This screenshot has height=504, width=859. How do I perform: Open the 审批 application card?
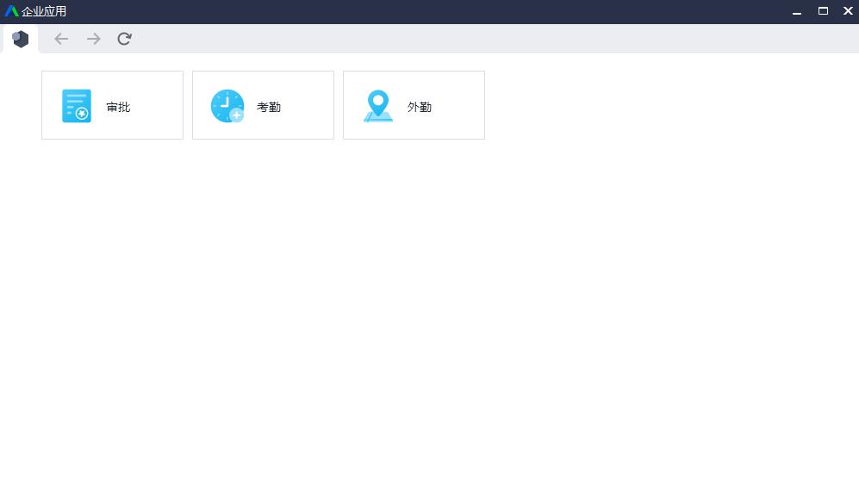(x=112, y=104)
